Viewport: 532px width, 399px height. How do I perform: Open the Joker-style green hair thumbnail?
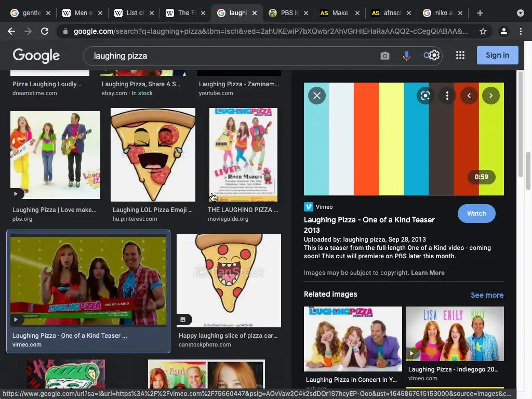66,374
